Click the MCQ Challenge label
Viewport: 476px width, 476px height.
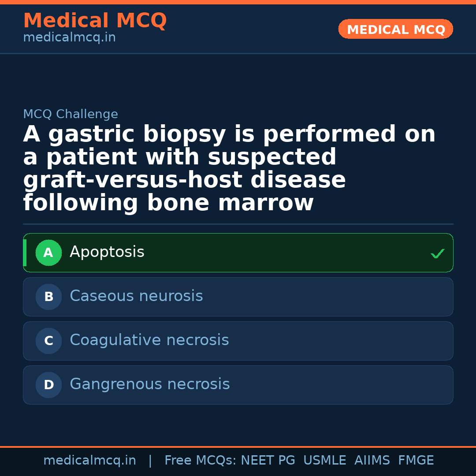point(71,115)
